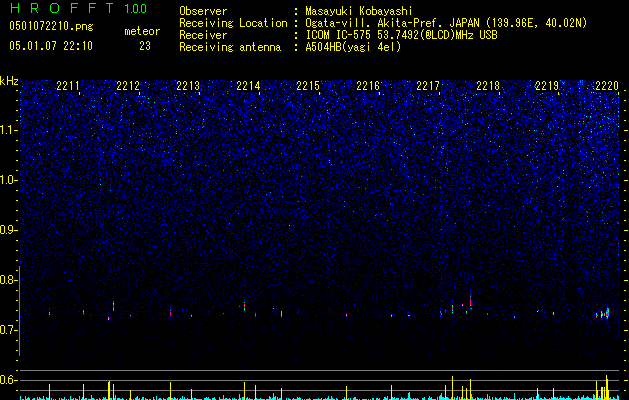This screenshot has height=400, width=629.
Task: Click the 0.8 kHz axis label
Action: (9, 280)
